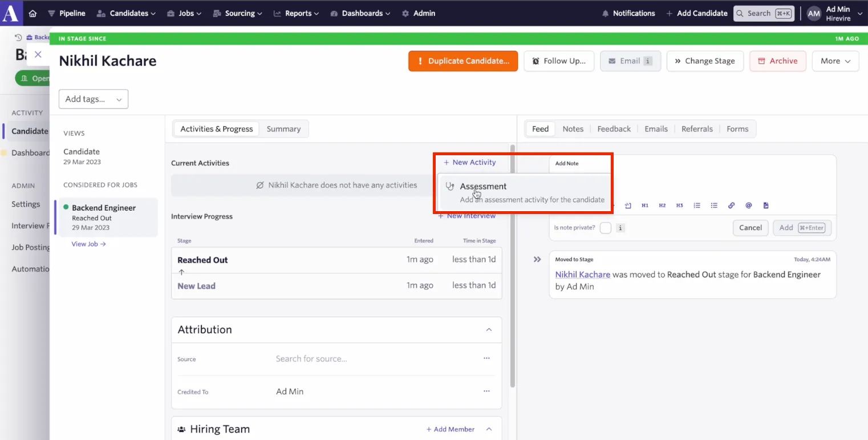Collapse the Hiring Team section

[x=489, y=429]
